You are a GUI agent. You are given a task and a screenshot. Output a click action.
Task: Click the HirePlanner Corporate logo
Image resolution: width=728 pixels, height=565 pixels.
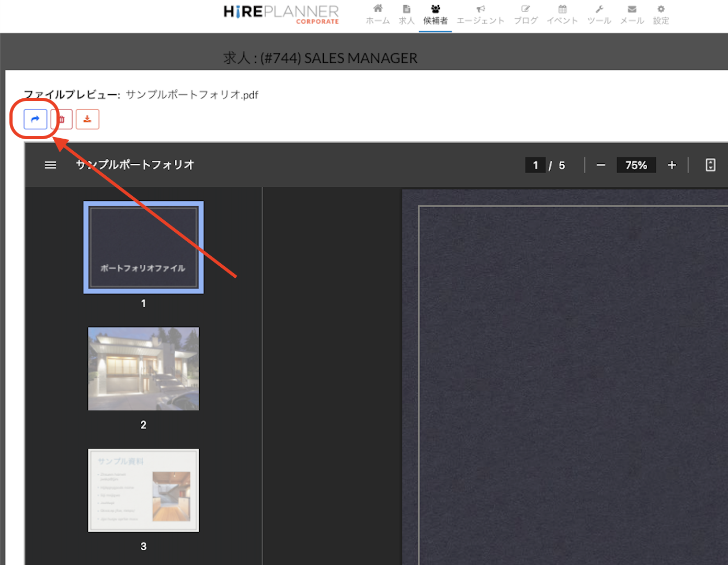coord(281,14)
